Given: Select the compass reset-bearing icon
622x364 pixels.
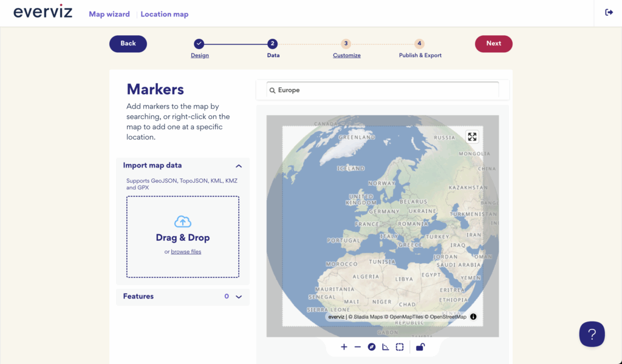Looking at the screenshot, I should (371, 347).
